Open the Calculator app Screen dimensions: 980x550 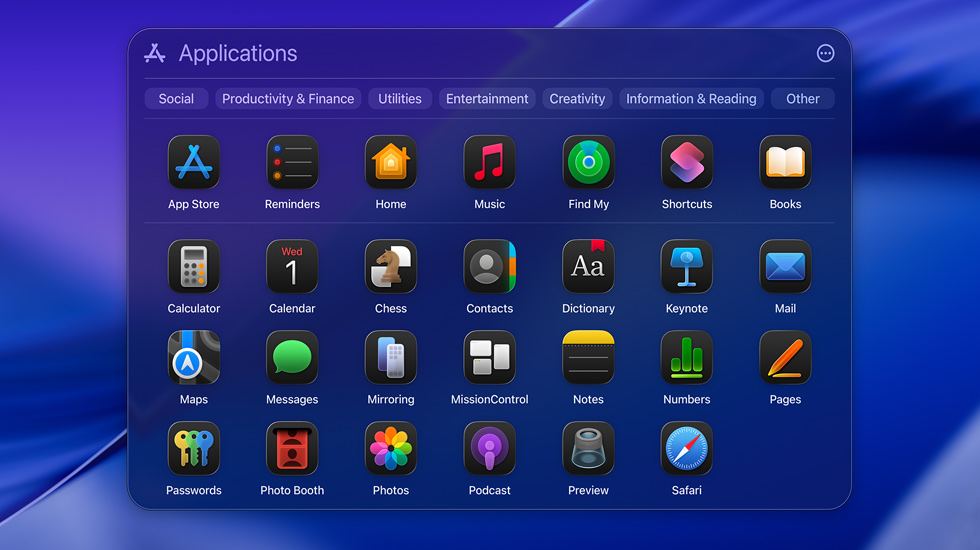click(194, 267)
